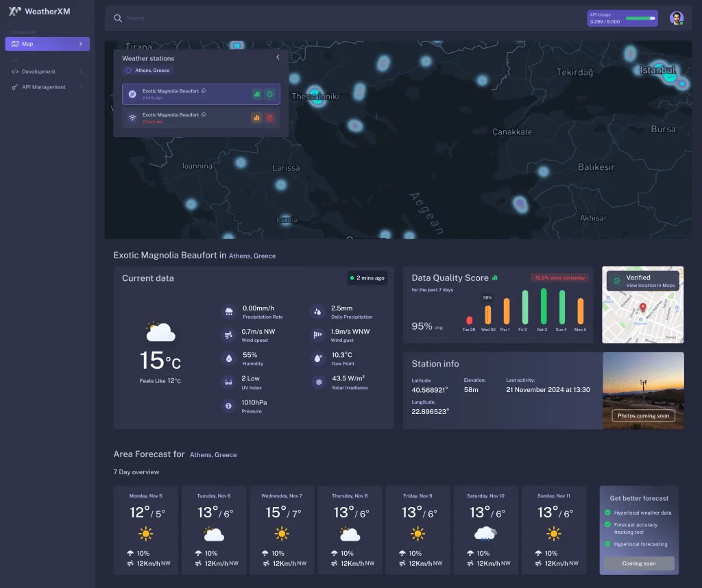The width and height of the screenshot is (702, 588).
Task: Click the orange Wed 30 quality bar
Action: [488, 315]
